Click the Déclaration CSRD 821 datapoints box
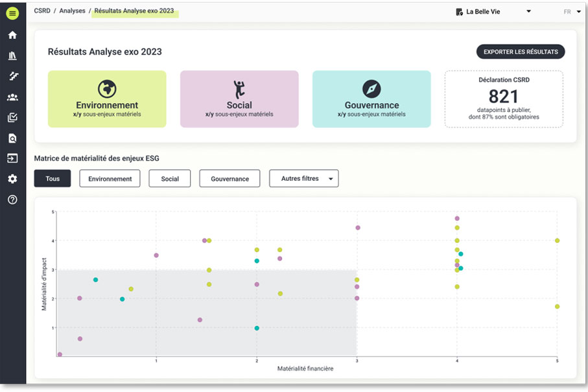588x392 pixels. pyautogui.click(x=504, y=99)
